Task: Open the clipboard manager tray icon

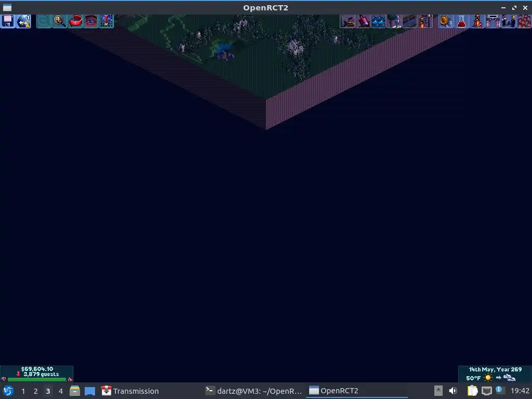Action: pyautogui.click(x=473, y=391)
